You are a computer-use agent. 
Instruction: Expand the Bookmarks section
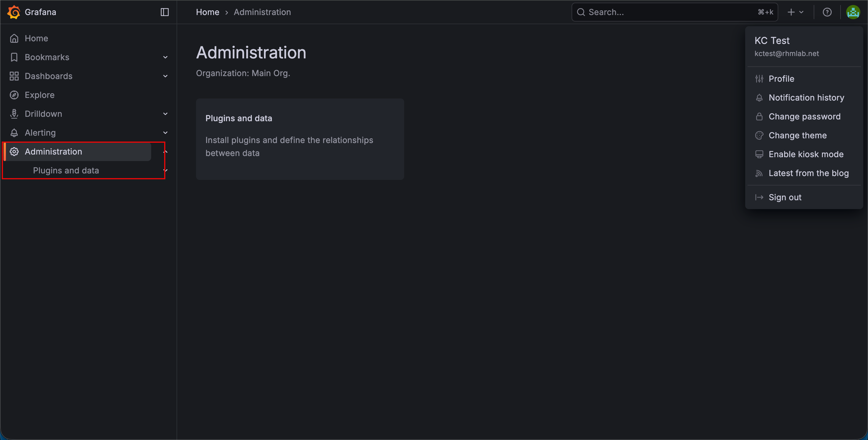[165, 57]
